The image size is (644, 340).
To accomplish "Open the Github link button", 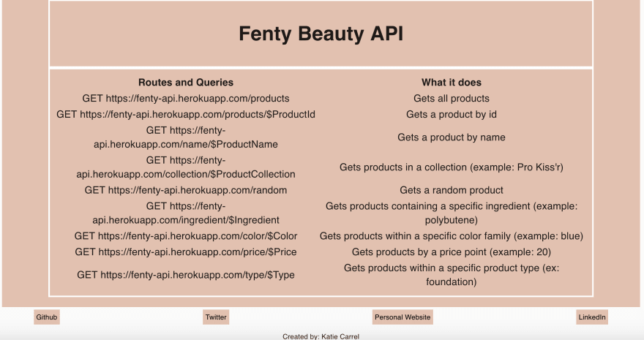I will (x=47, y=317).
